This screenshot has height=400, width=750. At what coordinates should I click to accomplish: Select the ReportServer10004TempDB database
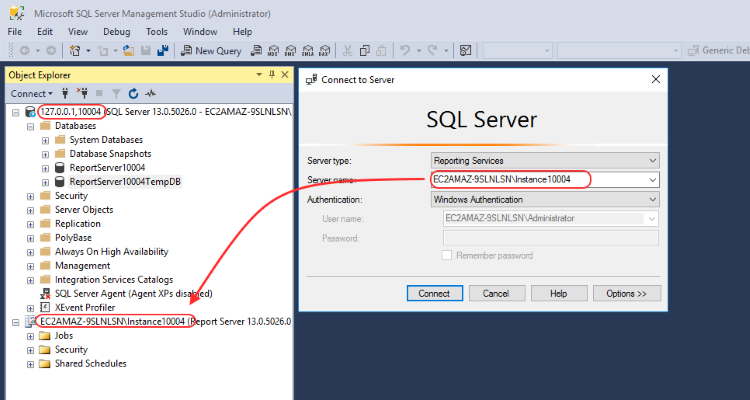[125, 182]
